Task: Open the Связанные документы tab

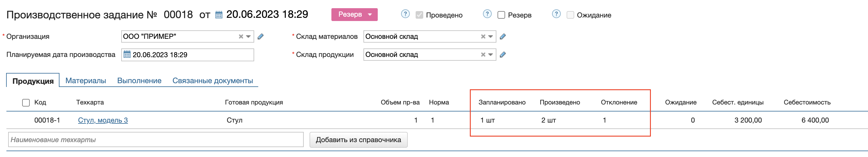Action: tap(212, 81)
